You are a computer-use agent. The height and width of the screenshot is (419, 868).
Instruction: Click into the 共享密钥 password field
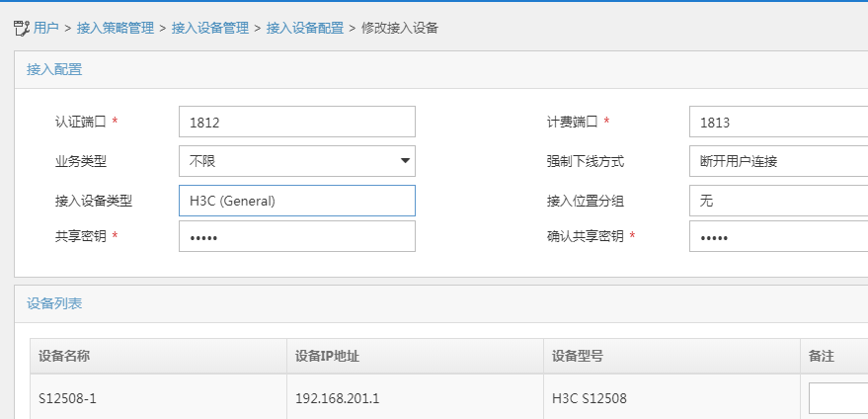pos(296,237)
